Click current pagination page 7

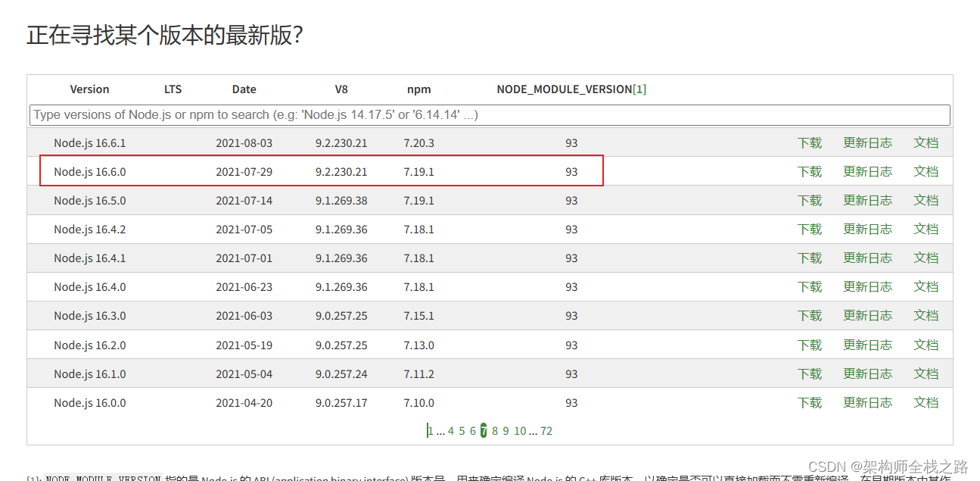(x=484, y=431)
